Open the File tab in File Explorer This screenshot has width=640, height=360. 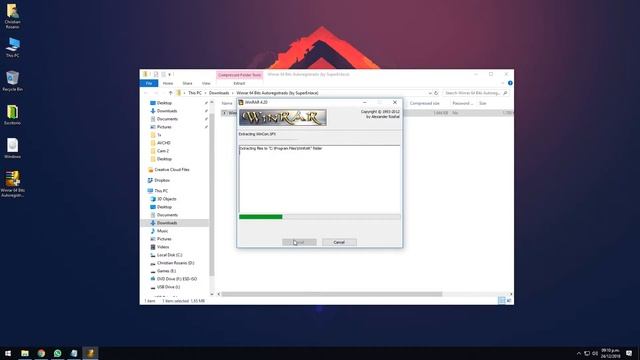(x=149, y=83)
